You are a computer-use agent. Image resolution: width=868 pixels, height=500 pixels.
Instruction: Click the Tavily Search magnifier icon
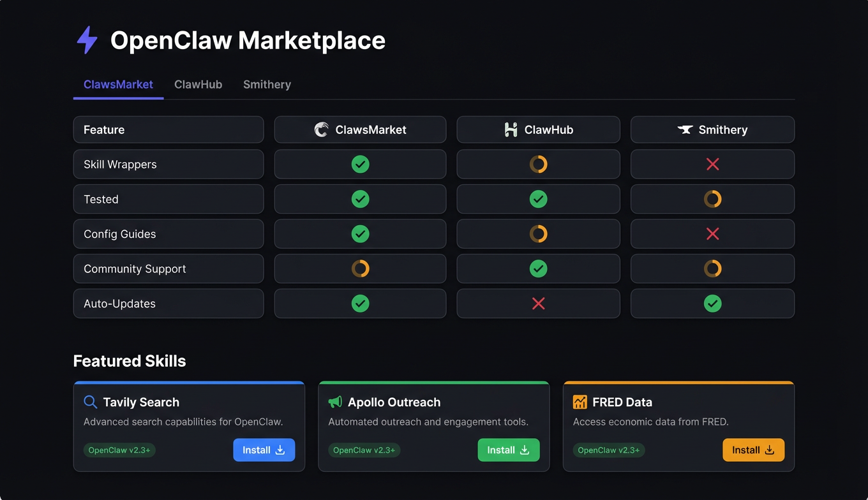coord(91,402)
